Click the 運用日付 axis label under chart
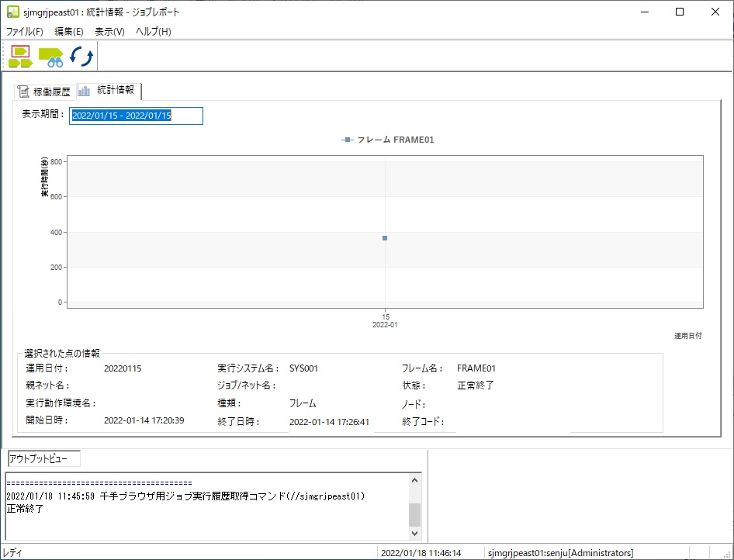The width and height of the screenshot is (734, 560). (687, 335)
